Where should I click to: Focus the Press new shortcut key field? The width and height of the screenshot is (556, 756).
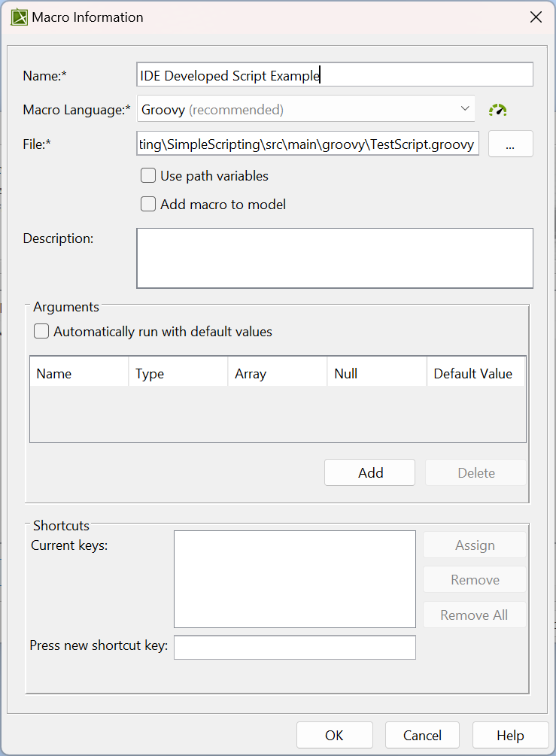point(294,647)
